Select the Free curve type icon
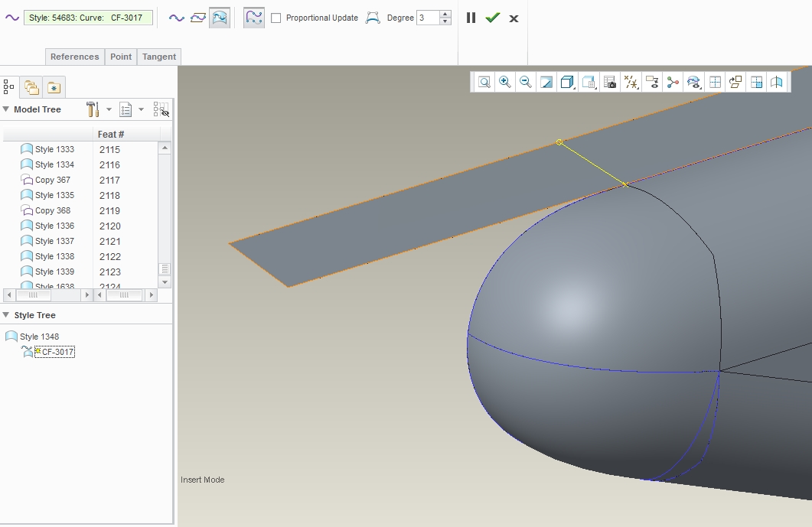The height and width of the screenshot is (527, 812). coord(177,18)
